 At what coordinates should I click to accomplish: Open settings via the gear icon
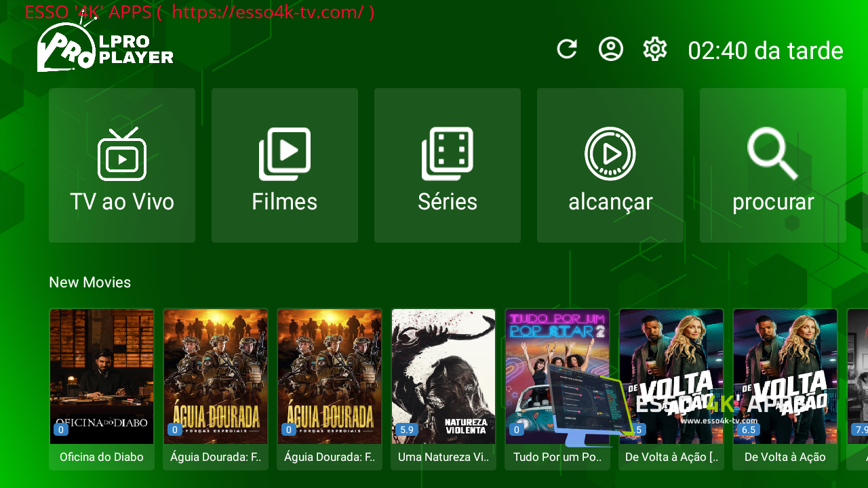tap(655, 49)
